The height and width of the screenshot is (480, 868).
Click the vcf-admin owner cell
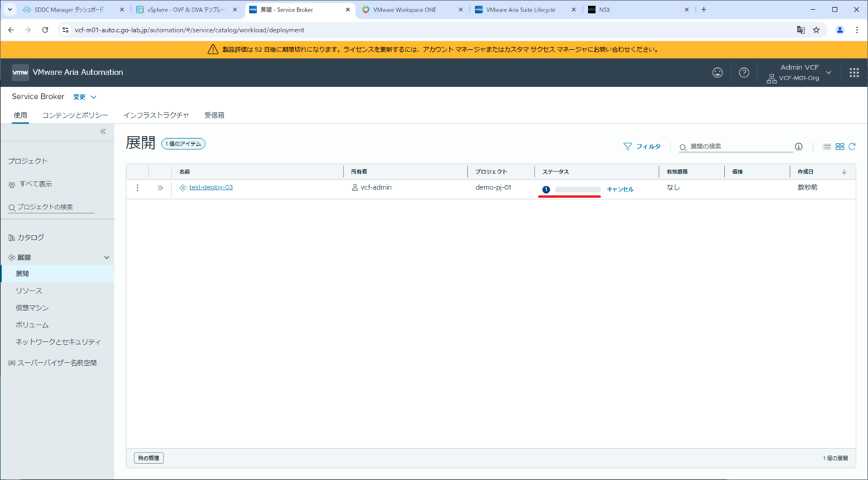click(376, 187)
